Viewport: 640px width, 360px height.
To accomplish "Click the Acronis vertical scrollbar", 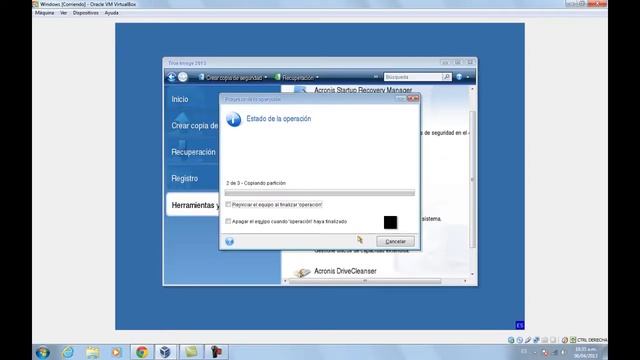I will (473, 180).
